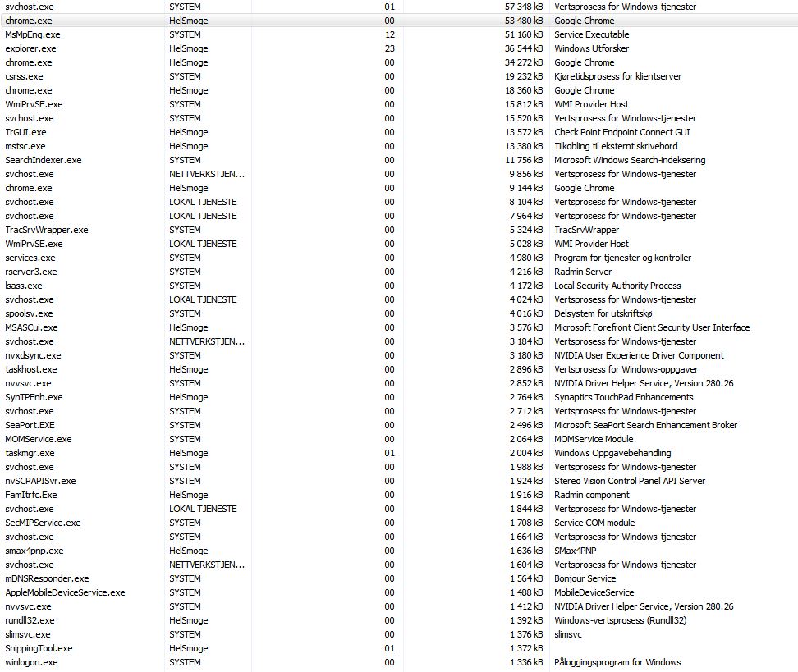This screenshot has height=672, width=798.
Task: Click the 18 360 kB memory value
Action: 524,90
